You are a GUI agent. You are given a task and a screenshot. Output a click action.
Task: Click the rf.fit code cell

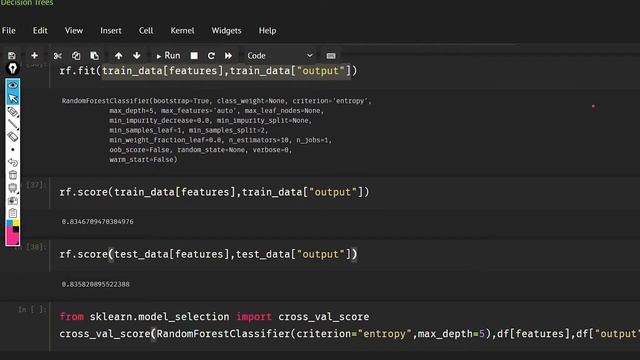click(345, 71)
